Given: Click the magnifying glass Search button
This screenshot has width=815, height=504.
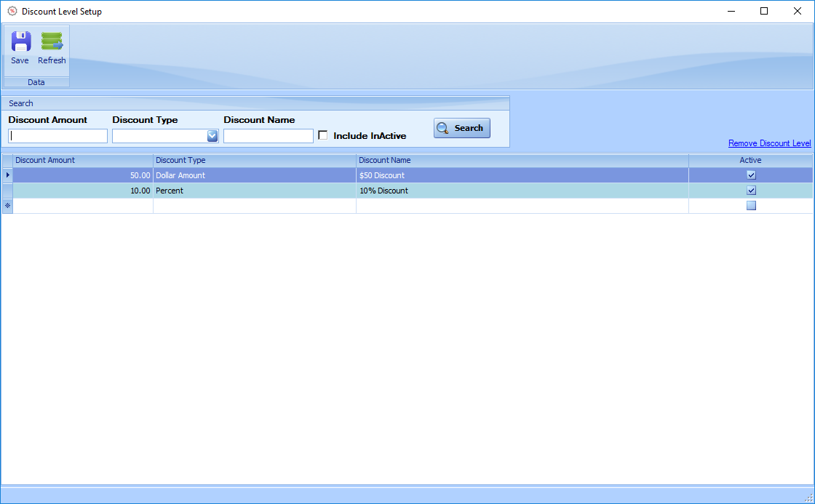Looking at the screenshot, I should tap(462, 128).
